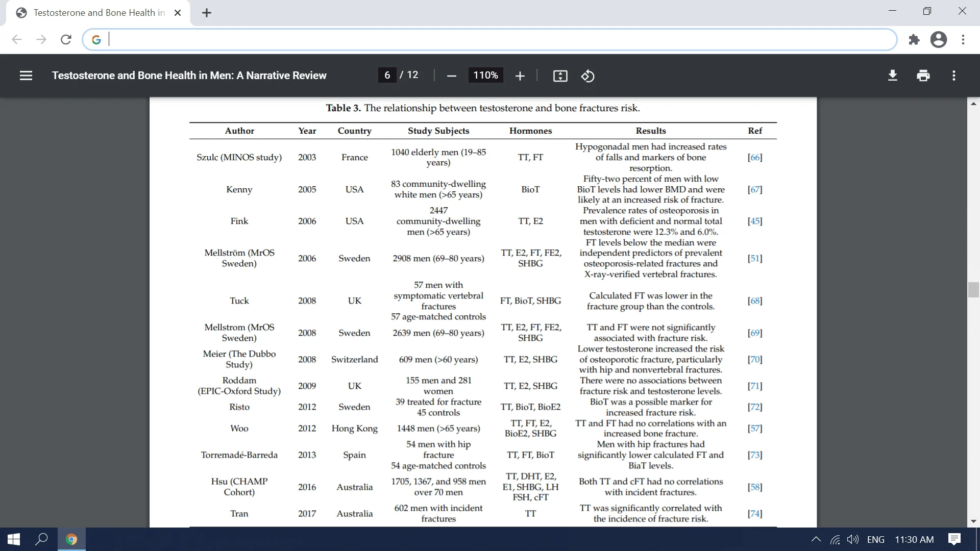
Task: Open the PDF sidebar menu icon
Action: [26, 76]
